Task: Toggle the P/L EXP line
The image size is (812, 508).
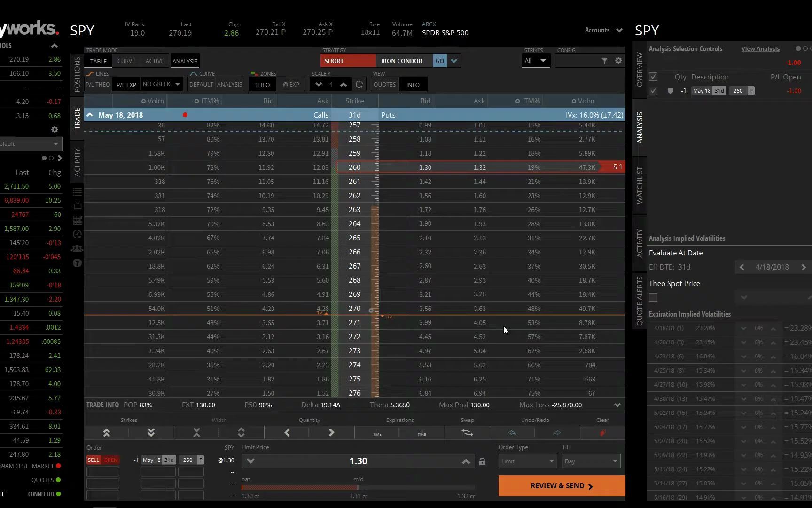Action: click(126, 85)
